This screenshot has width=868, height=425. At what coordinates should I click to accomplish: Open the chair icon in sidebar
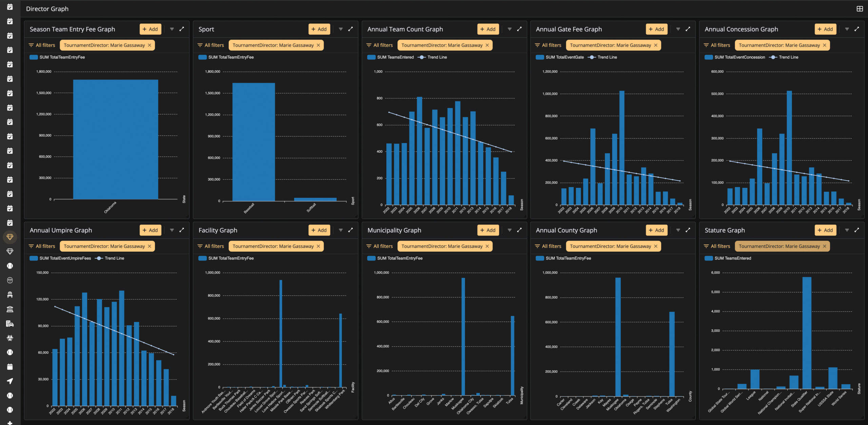coord(10,295)
